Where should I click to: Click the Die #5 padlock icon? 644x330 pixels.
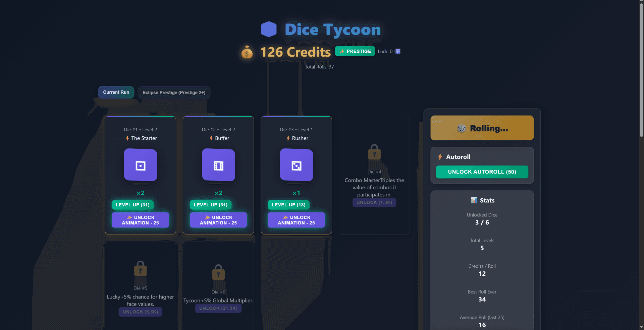(x=141, y=268)
